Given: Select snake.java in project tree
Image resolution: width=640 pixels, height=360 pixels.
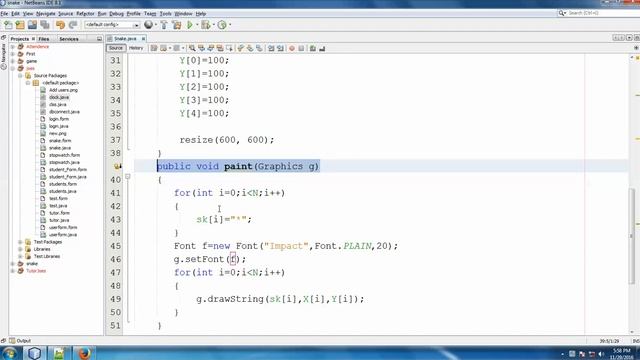Looking at the screenshot, I should pos(60,148).
